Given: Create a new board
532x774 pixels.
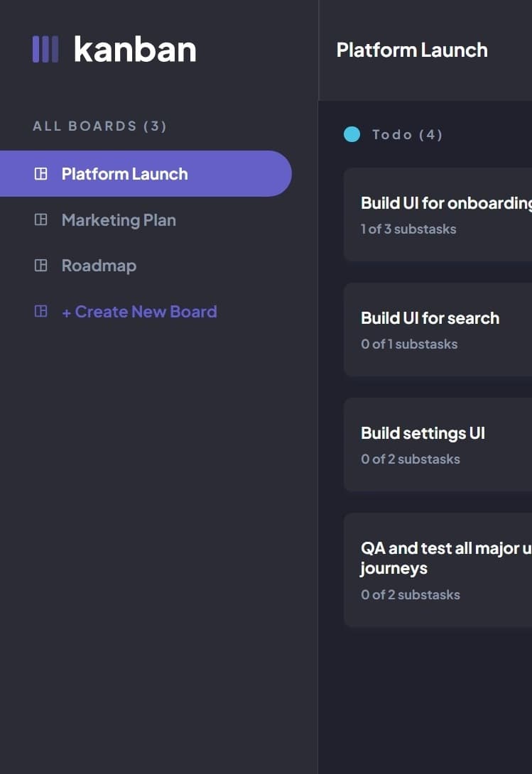Looking at the screenshot, I should [x=139, y=310].
